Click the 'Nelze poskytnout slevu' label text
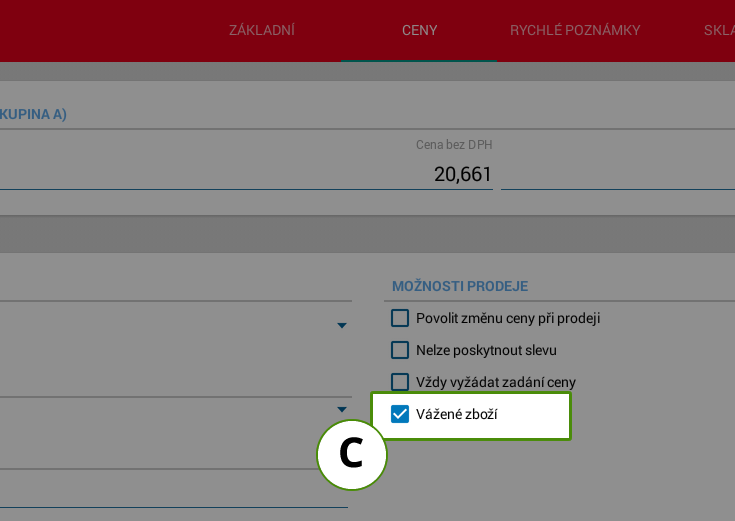Screen dimensions: 735x521 click(x=486, y=350)
